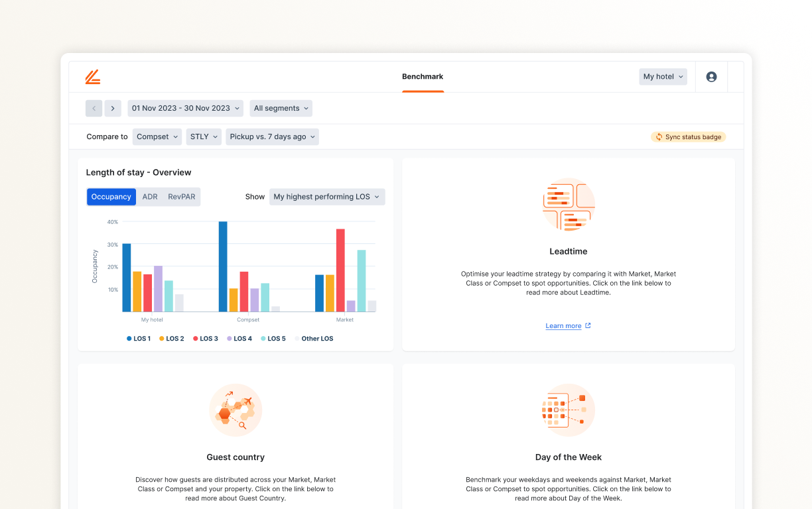Click the previous period arrow
Viewport: 812px width, 509px height.
[x=94, y=108]
